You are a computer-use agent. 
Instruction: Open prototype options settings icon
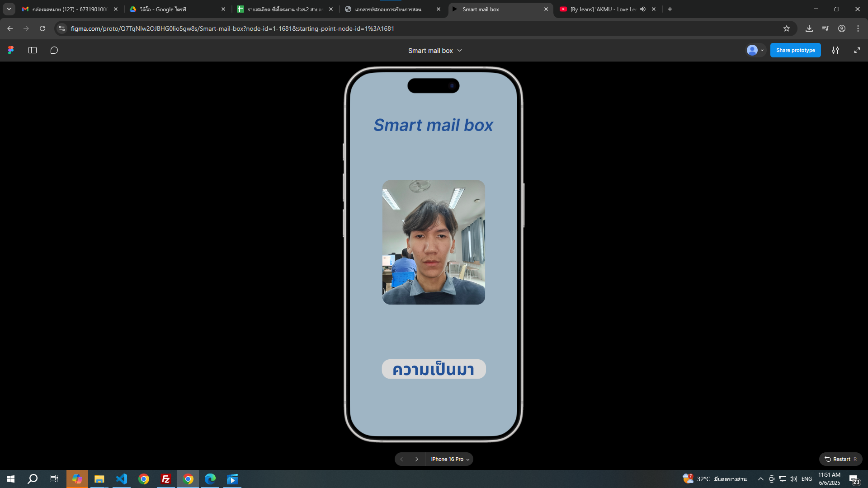click(x=835, y=50)
